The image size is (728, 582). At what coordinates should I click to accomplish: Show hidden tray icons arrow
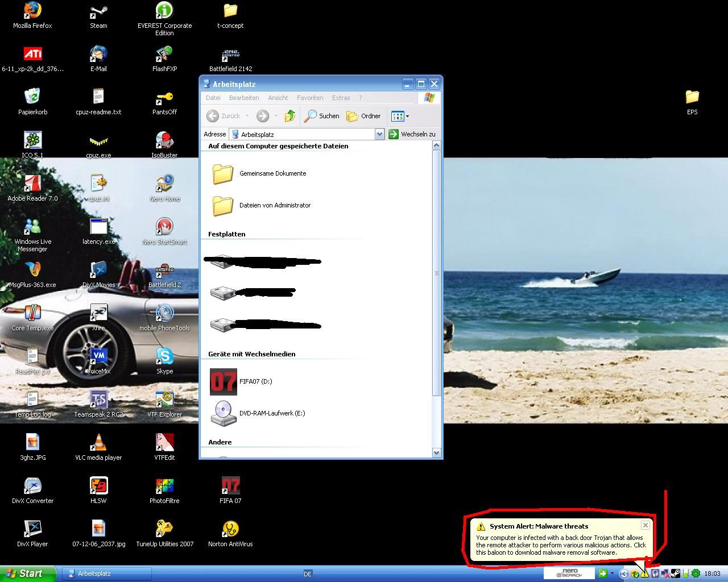624,574
